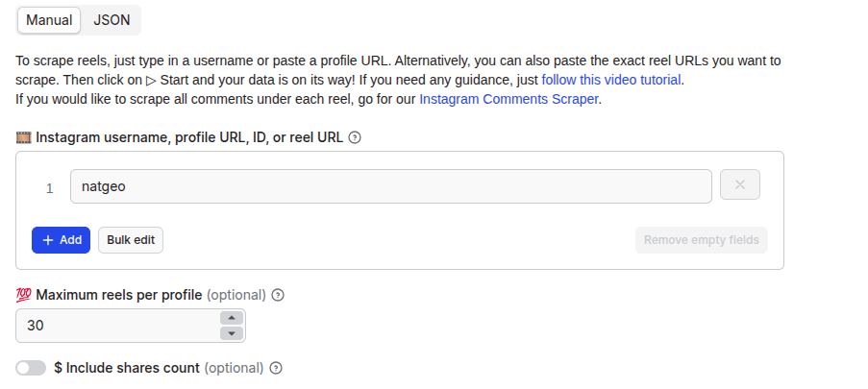Decrease maximum reels with the down arrow
This screenshot has height=389, width=868.
(232, 333)
